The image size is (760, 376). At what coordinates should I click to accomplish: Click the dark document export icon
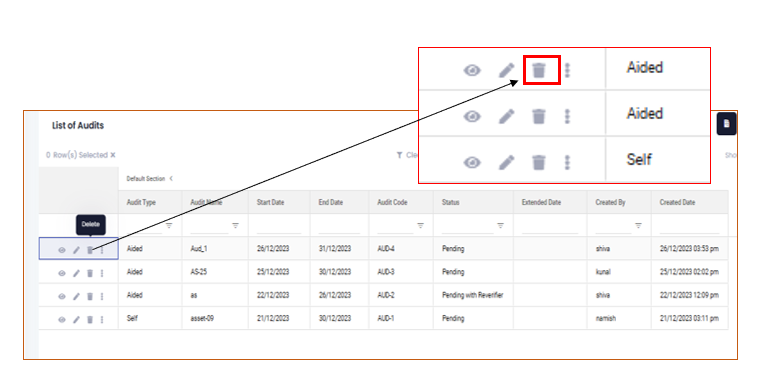point(726,124)
